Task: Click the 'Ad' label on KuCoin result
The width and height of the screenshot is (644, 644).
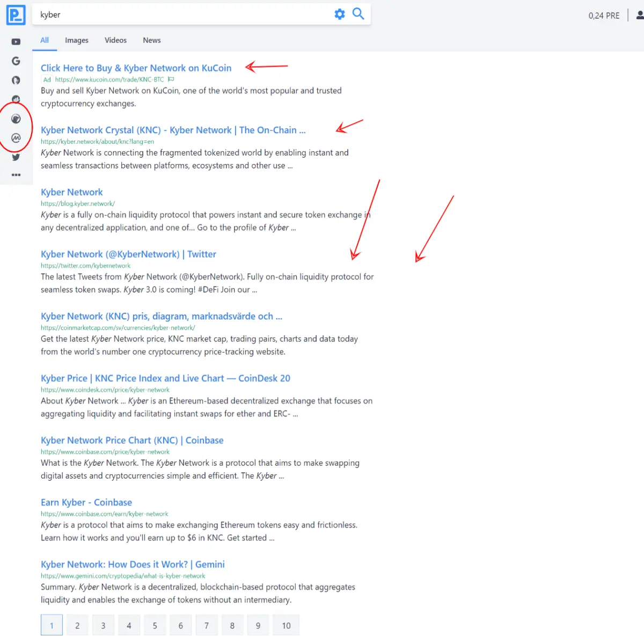Action: 47,79
